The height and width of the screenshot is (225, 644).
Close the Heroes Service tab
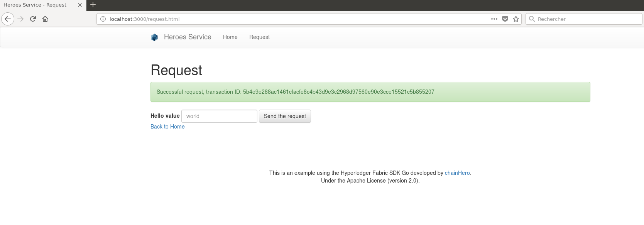(x=80, y=5)
